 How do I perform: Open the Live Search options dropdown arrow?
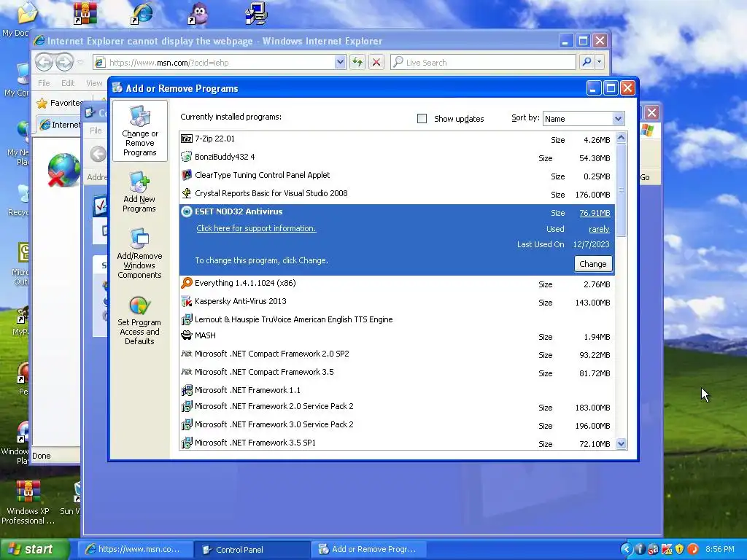click(x=600, y=62)
